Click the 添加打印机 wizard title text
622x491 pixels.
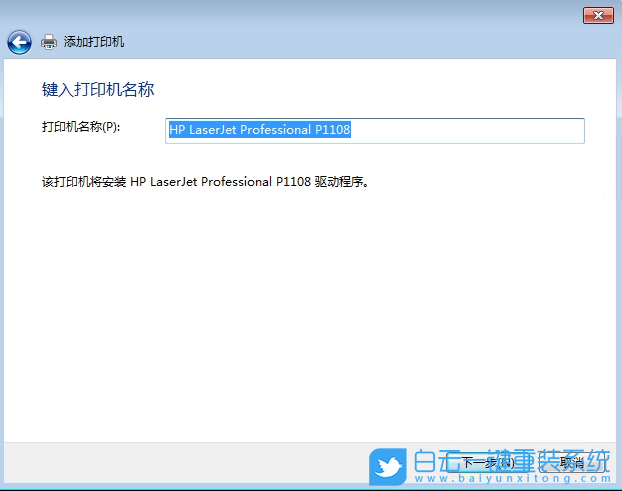(x=94, y=42)
